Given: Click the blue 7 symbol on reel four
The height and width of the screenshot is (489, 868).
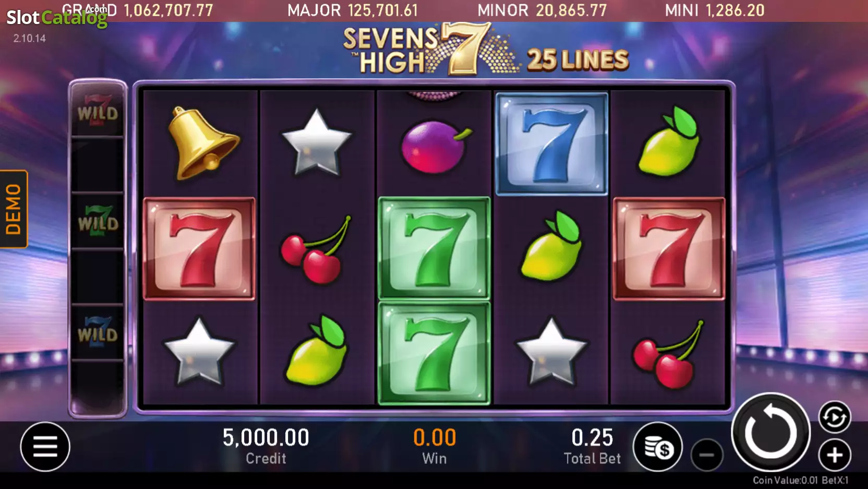Looking at the screenshot, I should 551,144.
